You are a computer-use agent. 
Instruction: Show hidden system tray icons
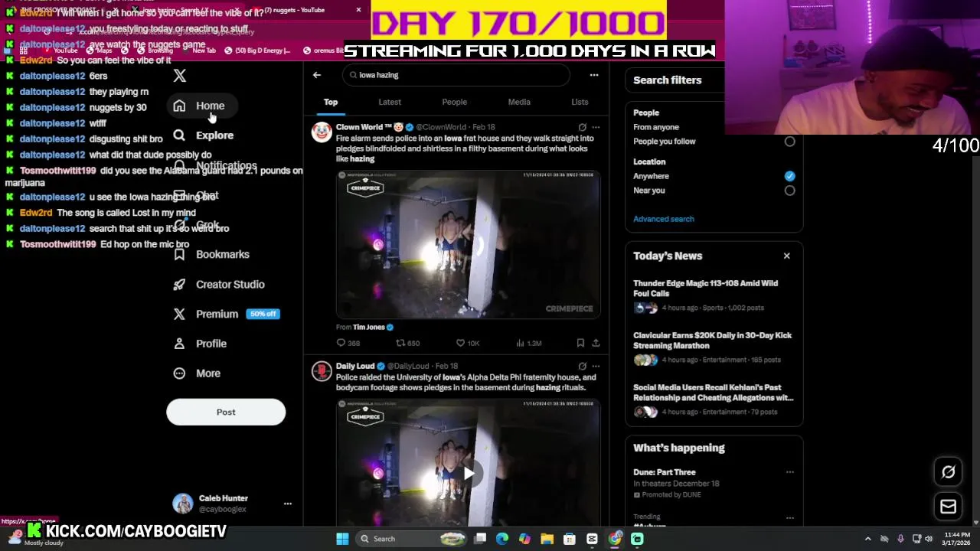(867, 539)
